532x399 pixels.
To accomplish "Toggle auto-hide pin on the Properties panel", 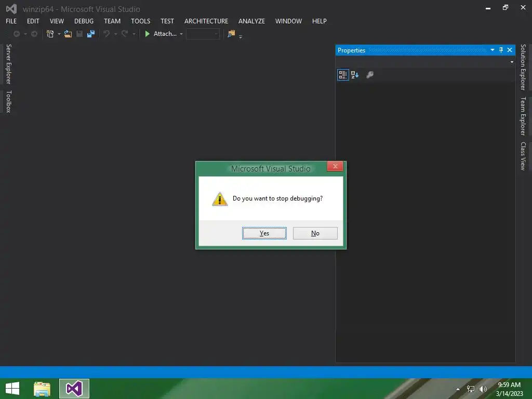I will 501,50.
